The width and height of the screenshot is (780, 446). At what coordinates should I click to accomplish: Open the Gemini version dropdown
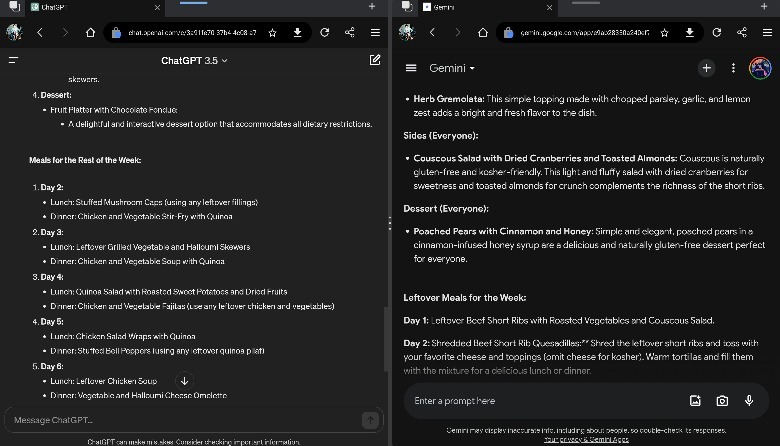point(452,68)
